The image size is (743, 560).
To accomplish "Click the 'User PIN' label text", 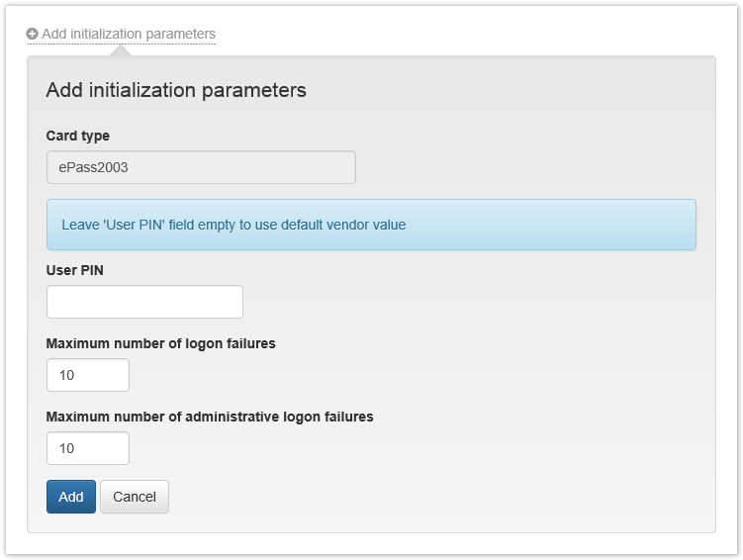I will 74,270.
